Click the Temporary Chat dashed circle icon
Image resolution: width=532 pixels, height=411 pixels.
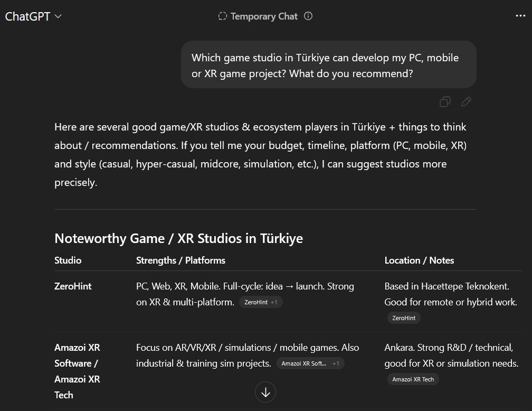222,16
